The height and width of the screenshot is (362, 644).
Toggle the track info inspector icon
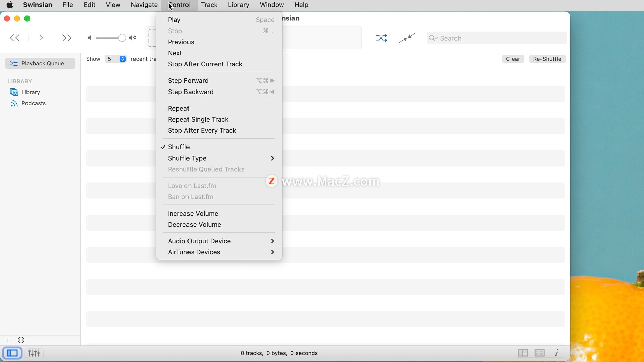(x=556, y=353)
